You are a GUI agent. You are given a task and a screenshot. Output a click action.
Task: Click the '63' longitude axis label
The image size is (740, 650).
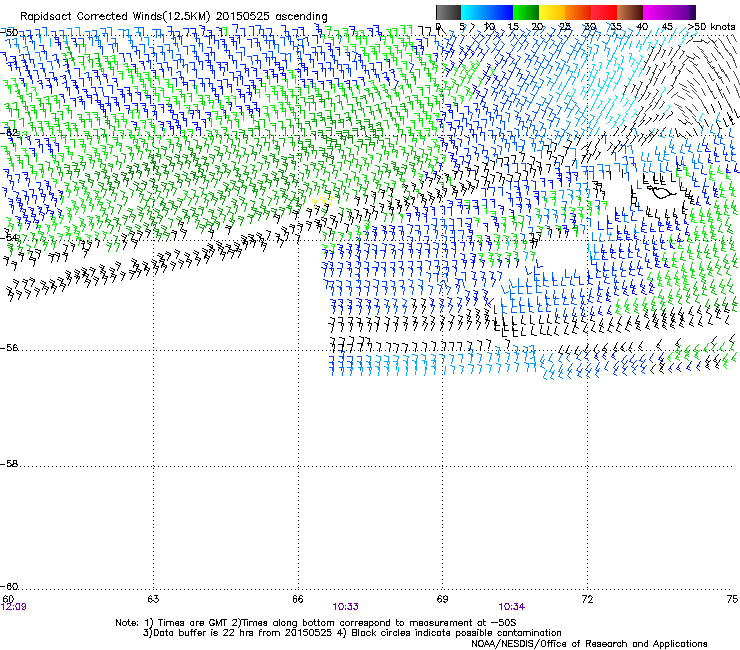pyautogui.click(x=153, y=599)
